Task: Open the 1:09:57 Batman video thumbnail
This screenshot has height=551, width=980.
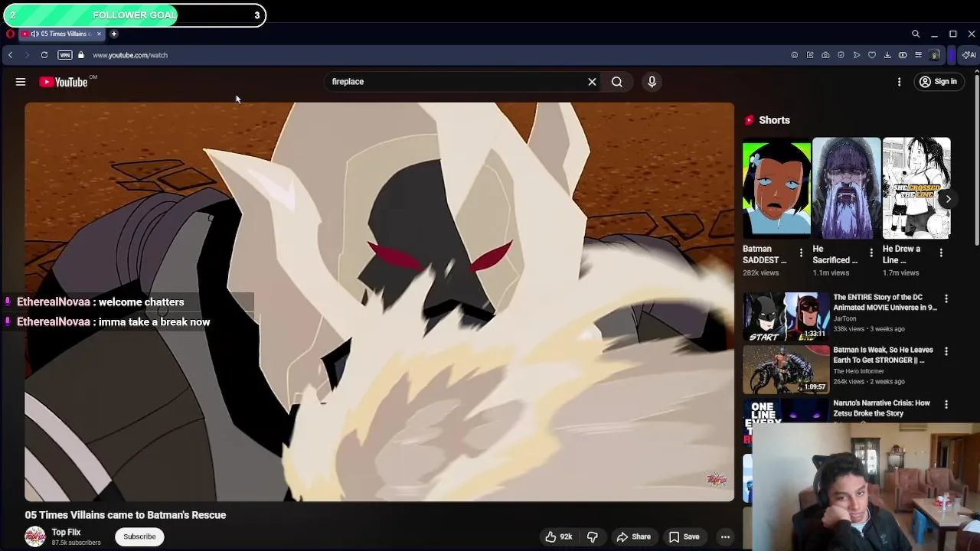Action: tap(786, 369)
